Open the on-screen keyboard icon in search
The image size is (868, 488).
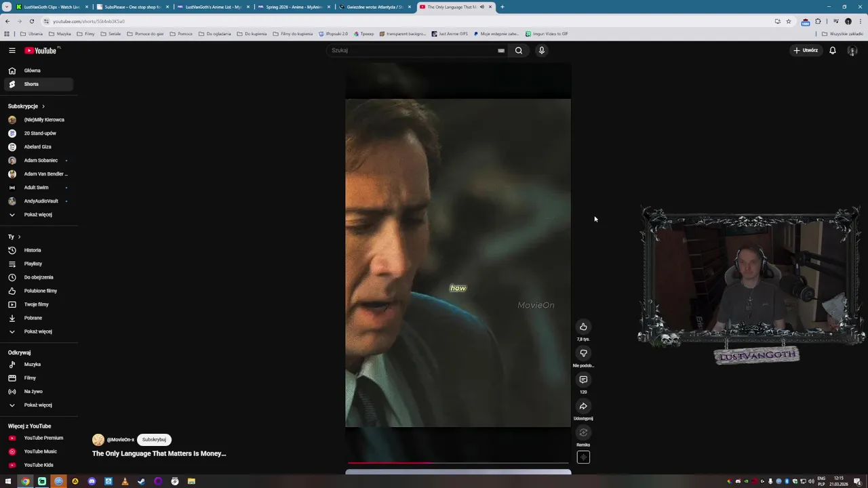pyautogui.click(x=501, y=50)
